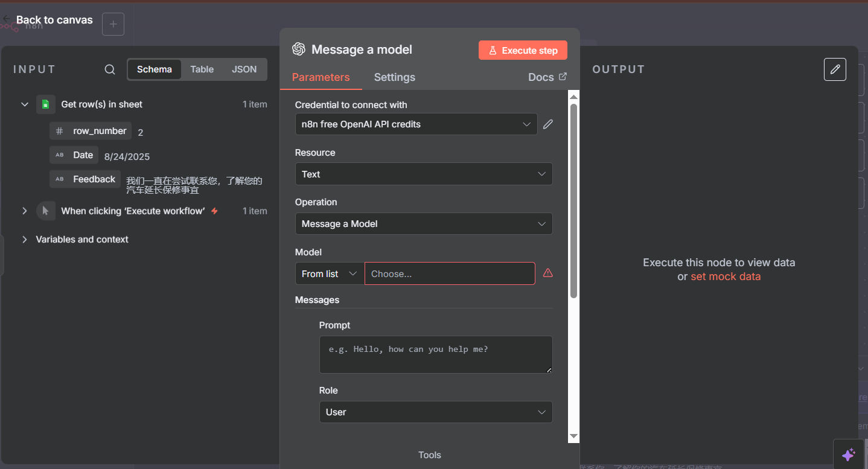Click the lightning bolt trigger icon
868x469 pixels.
pyautogui.click(x=214, y=211)
